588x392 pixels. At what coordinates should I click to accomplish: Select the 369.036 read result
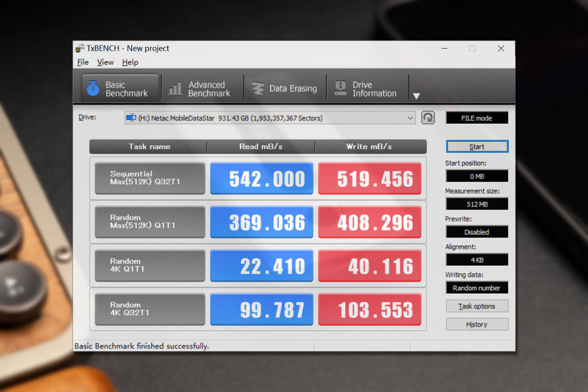[262, 222]
